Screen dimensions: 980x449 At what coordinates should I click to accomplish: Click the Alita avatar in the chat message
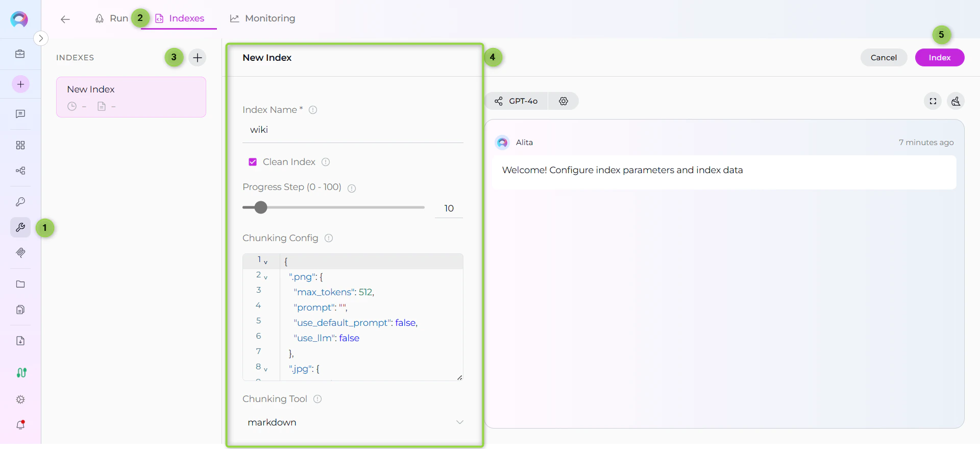[502, 143]
